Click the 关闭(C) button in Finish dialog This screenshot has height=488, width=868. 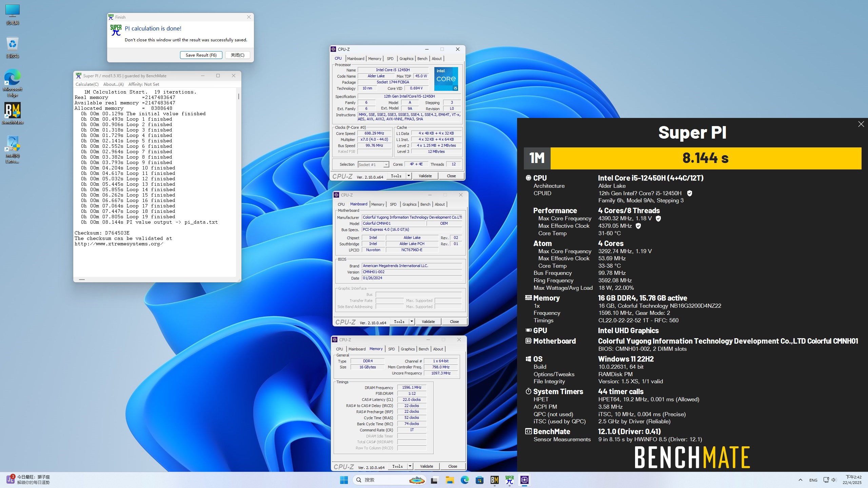(237, 55)
